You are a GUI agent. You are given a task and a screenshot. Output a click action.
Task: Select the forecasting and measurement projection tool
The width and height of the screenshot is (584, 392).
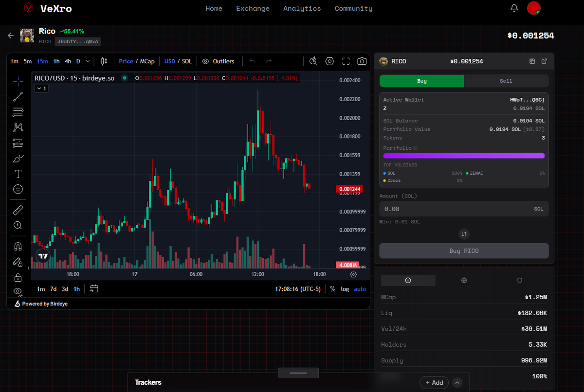(18, 143)
